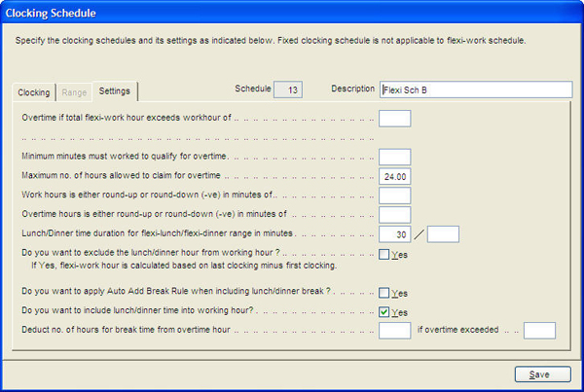Image resolution: width=584 pixels, height=392 pixels.
Task: Click the maximum overtime hours field showing 24.00
Action: [x=395, y=176]
